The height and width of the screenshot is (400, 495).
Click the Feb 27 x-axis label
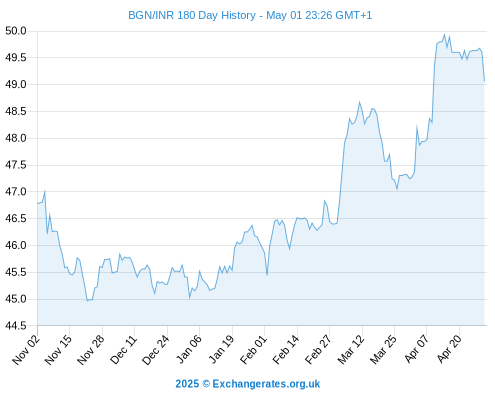[x=319, y=349]
